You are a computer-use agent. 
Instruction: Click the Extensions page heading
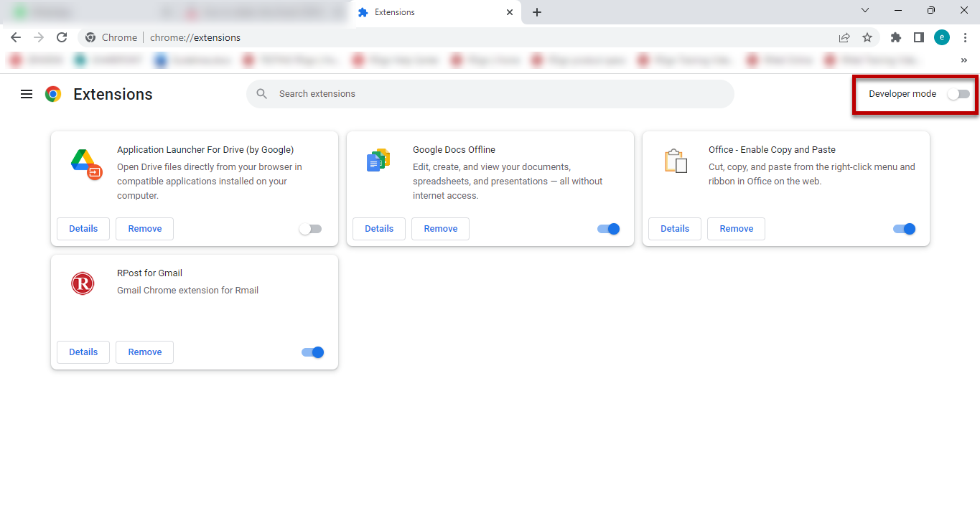113,94
